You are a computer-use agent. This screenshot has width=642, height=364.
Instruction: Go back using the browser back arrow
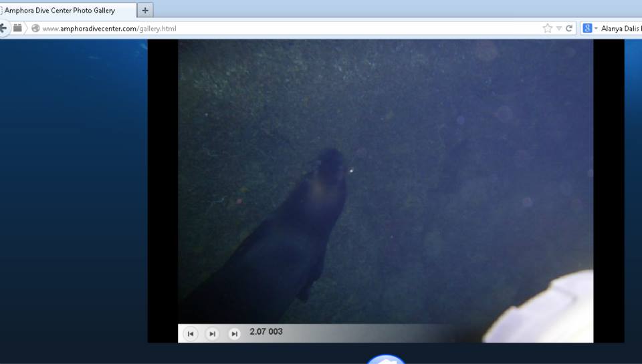[3, 28]
